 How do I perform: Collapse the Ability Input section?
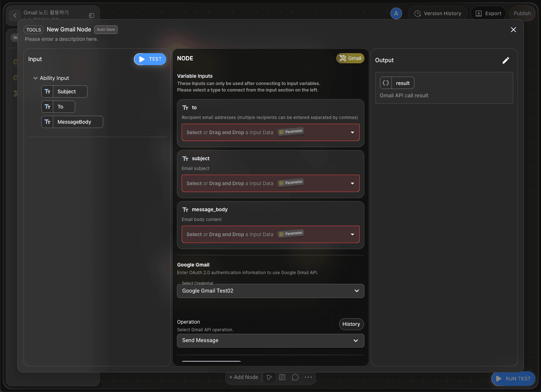[x=35, y=78]
